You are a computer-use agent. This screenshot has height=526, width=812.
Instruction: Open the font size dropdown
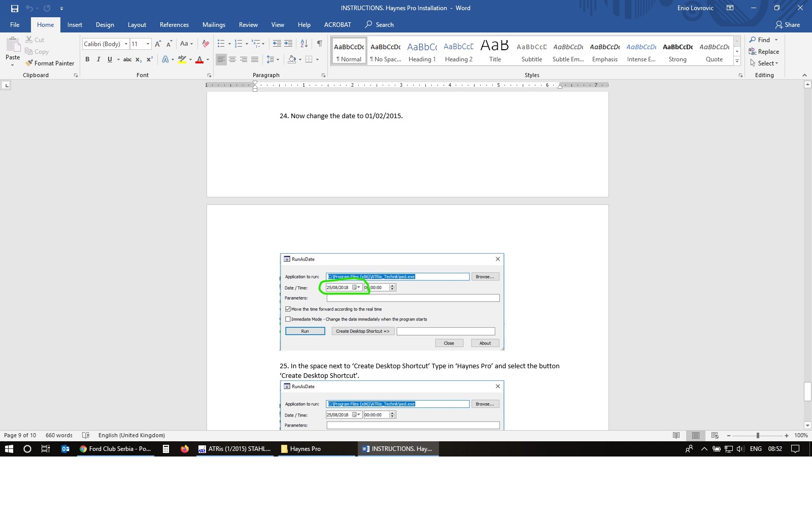(x=148, y=44)
